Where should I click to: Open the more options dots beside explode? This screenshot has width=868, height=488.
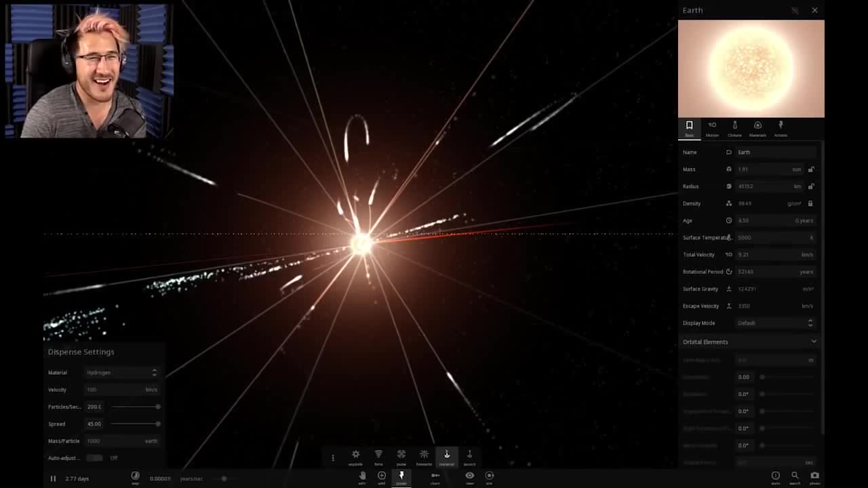(x=333, y=457)
